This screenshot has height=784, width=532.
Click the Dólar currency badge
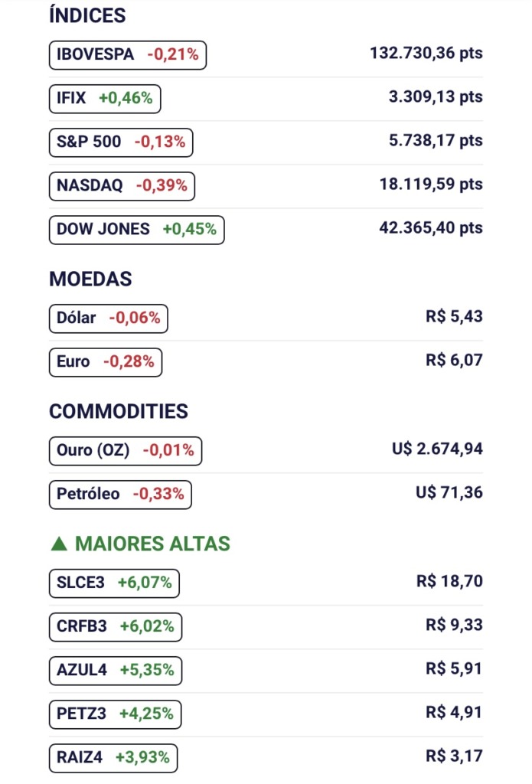[108, 318]
